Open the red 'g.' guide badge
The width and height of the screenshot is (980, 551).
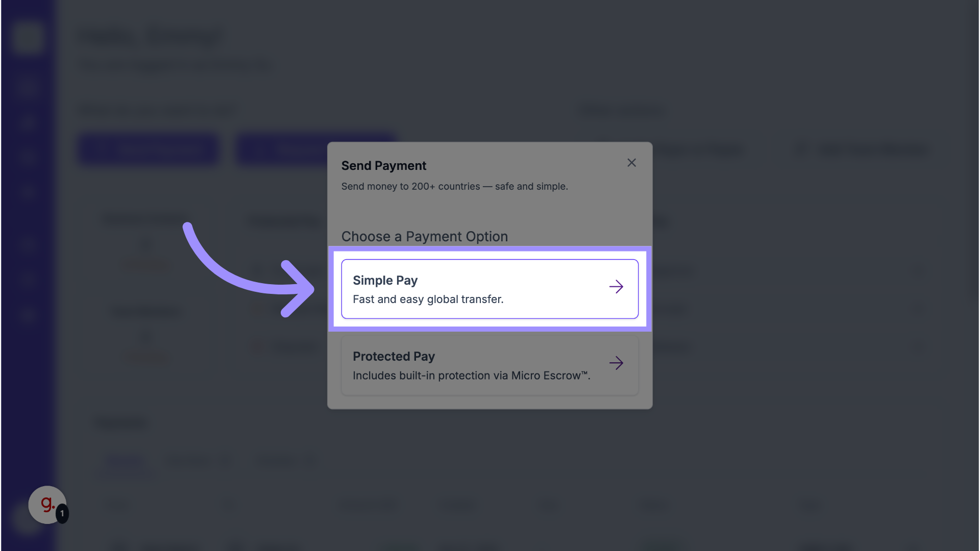pos(47,505)
